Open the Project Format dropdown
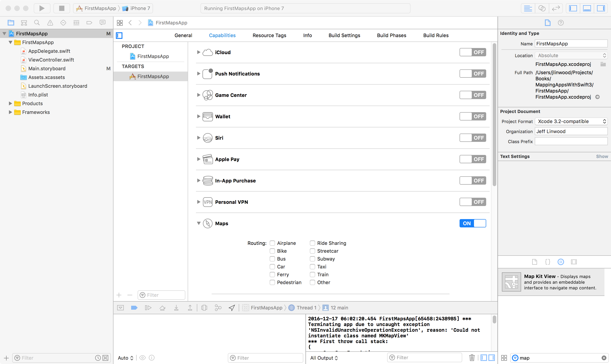 [x=571, y=121]
